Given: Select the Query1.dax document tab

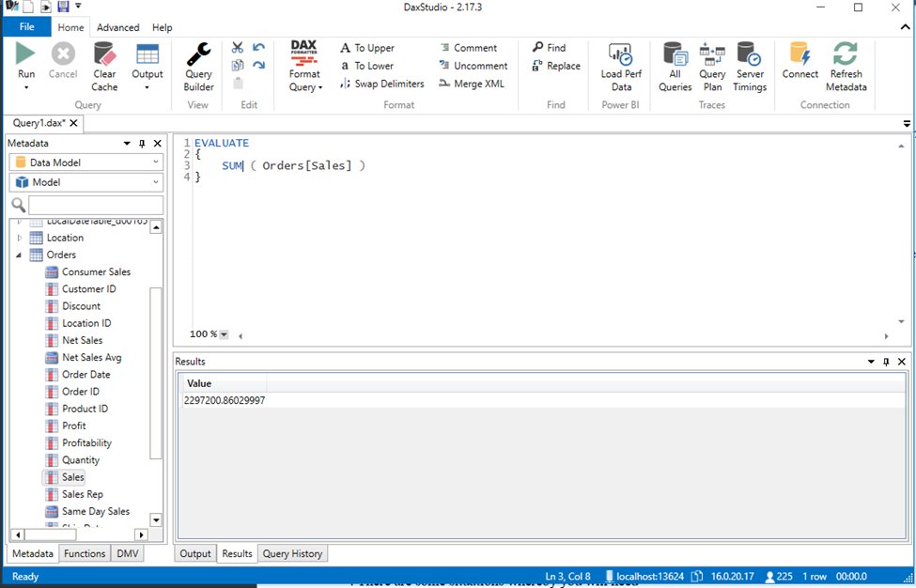Looking at the screenshot, I should (39, 123).
